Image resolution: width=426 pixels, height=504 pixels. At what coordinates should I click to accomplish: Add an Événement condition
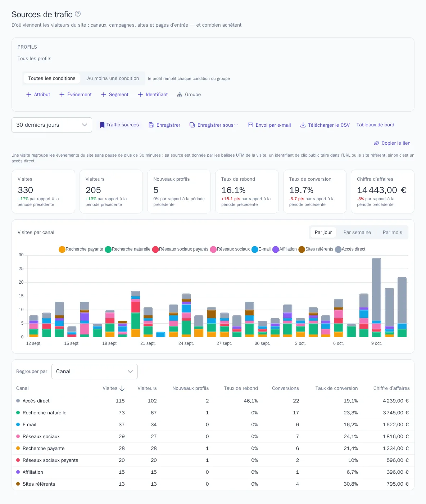(76, 95)
